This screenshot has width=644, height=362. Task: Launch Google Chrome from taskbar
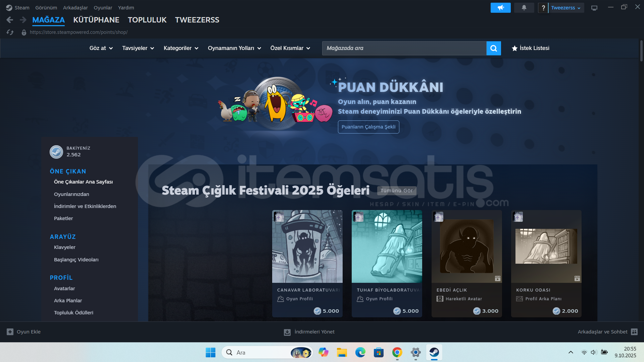coord(397,353)
